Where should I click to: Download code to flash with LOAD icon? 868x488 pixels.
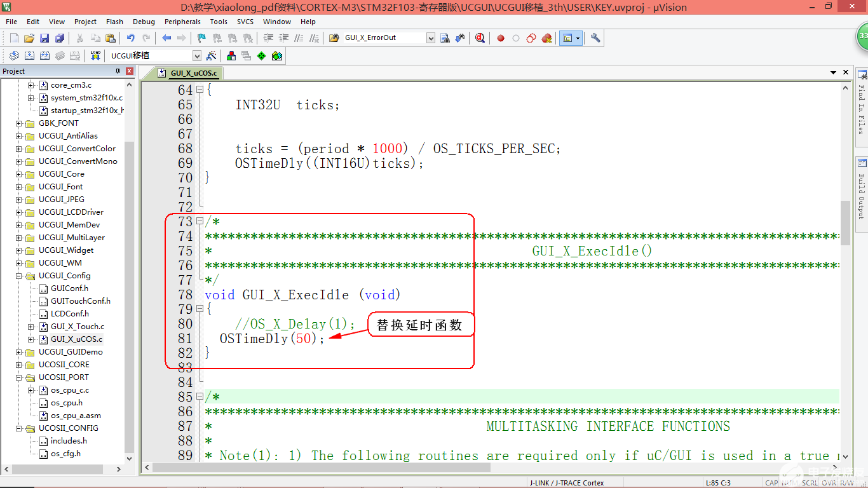click(95, 56)
